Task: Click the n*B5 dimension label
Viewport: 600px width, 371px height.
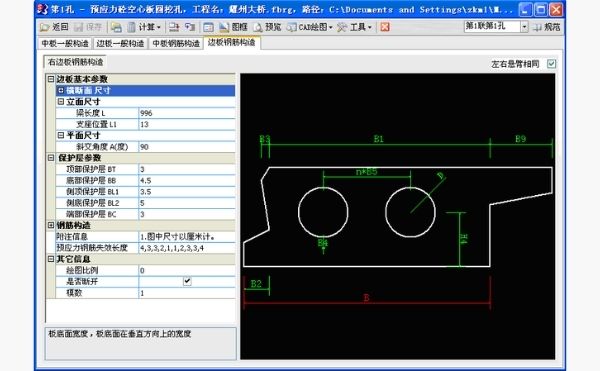Action: pos(367,172)
